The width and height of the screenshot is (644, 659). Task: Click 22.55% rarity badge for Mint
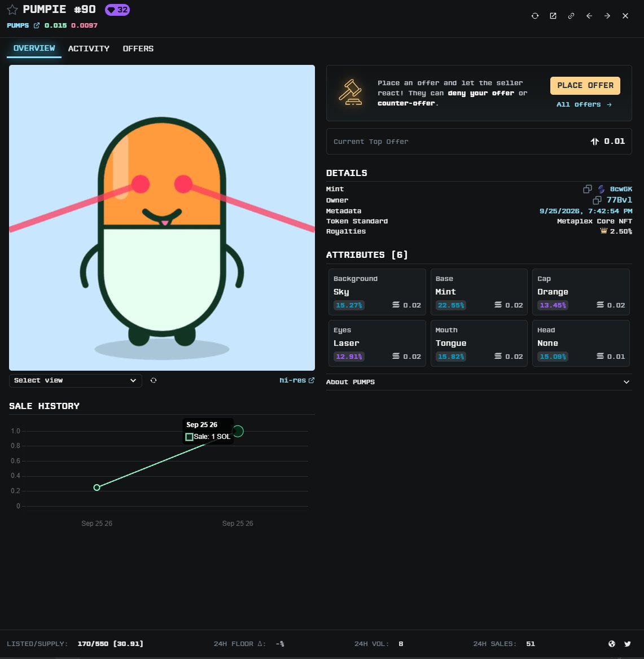click(x=451, y=305)
